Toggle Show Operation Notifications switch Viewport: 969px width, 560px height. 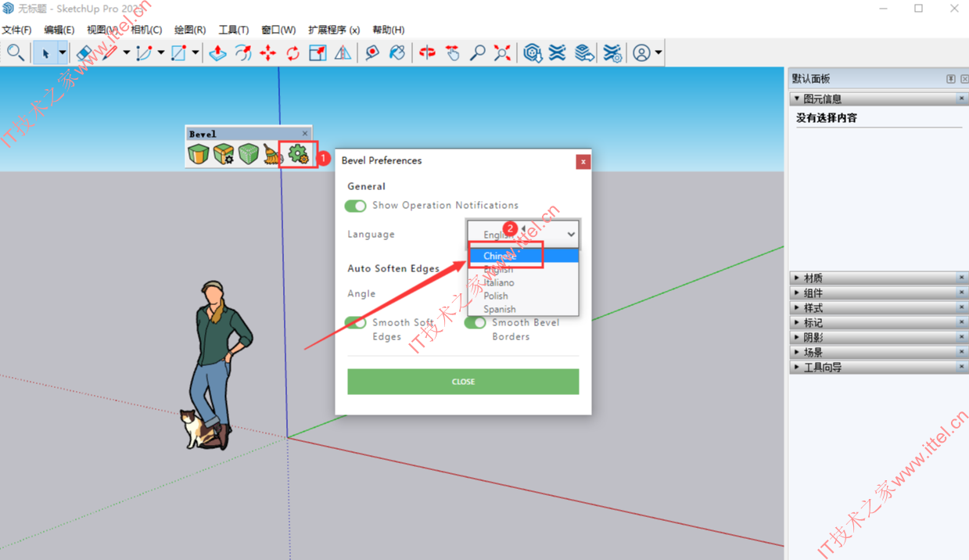tap(355, 206)
